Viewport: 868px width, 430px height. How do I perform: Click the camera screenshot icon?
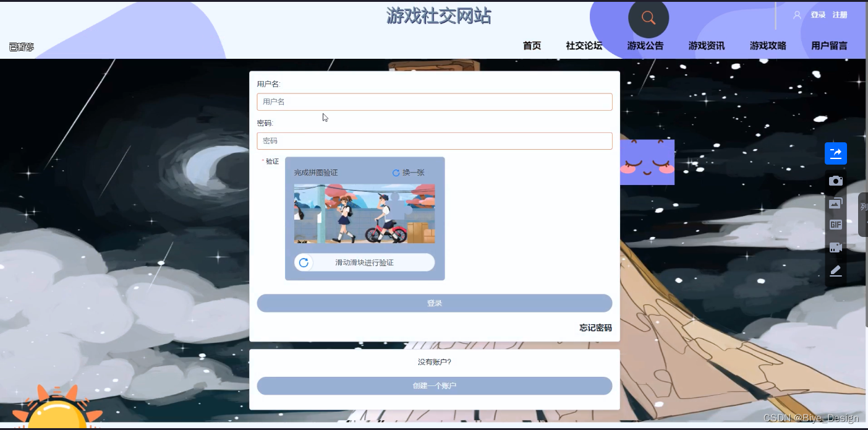836,181
